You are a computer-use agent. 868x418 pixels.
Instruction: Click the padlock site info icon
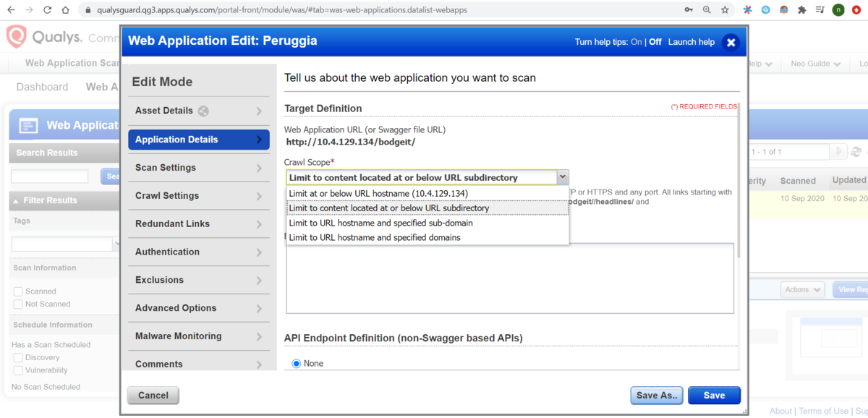pos(88,10)
